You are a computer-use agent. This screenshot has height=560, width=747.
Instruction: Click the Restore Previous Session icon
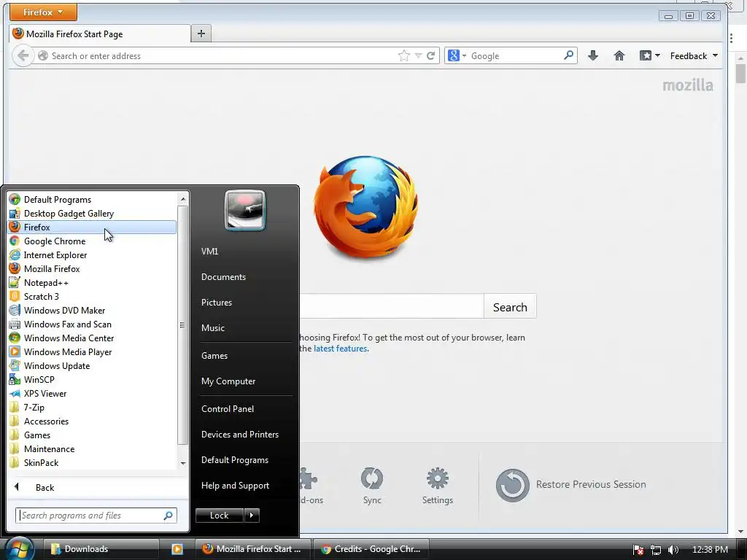(x=512, y=485)
